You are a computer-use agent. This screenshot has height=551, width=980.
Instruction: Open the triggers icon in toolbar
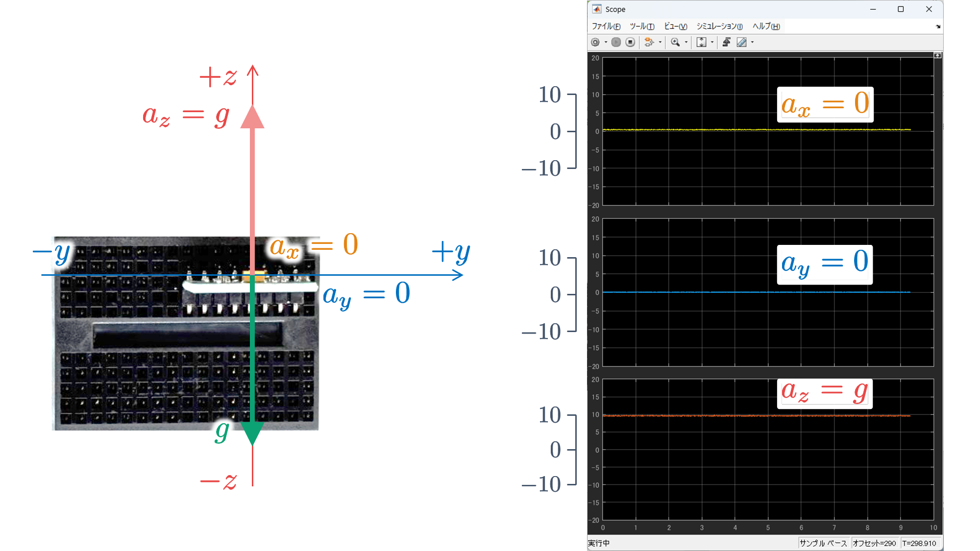pos(726,43)
